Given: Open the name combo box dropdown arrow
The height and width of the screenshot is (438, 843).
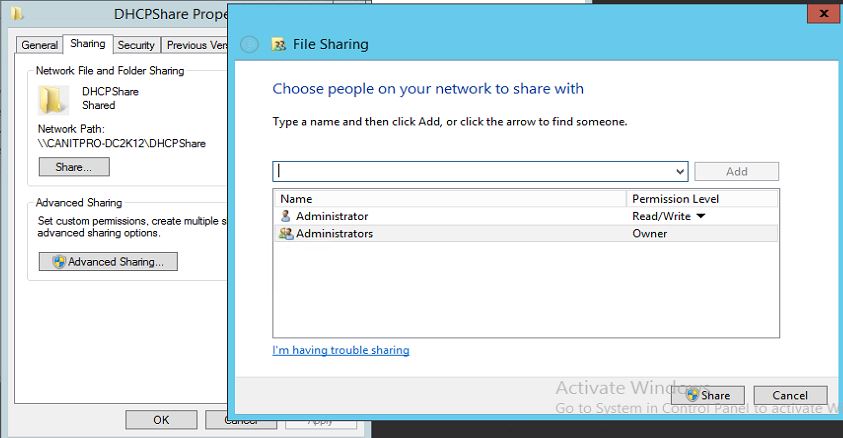Looking at the screenshot, I should [680, 171].
